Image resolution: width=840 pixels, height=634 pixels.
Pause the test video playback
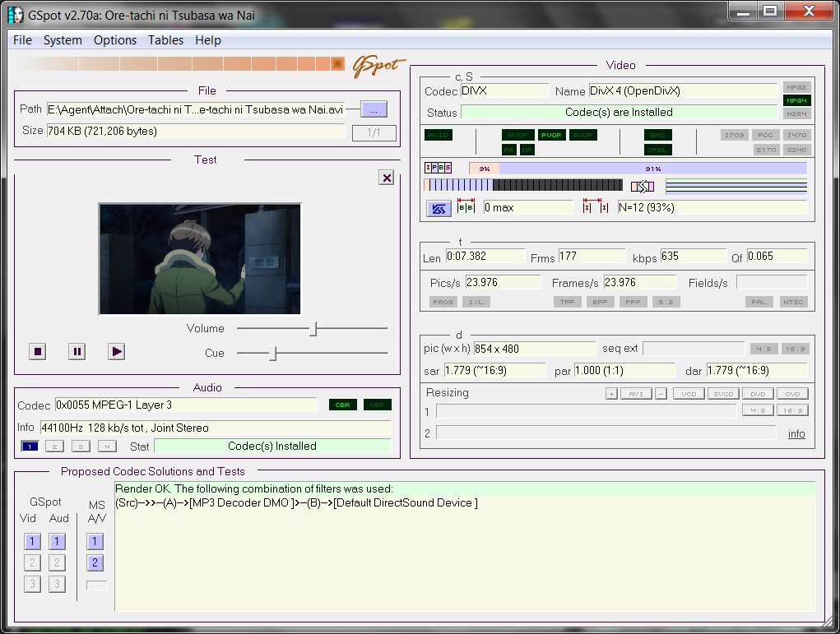tap(77, 352)
